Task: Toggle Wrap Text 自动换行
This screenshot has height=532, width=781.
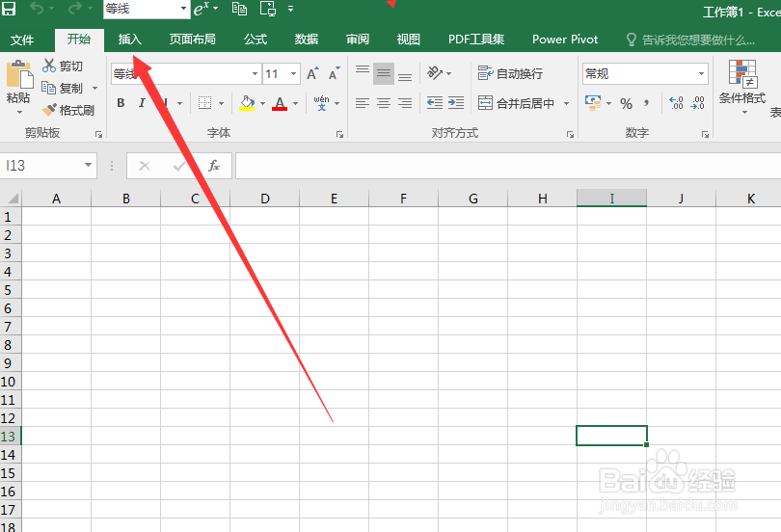Action: pos(510,73)
